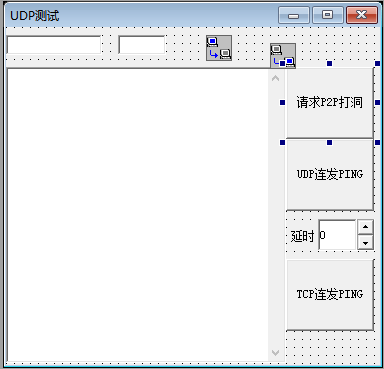Click inside the 延时 number field showing 0
Viewport: 384px width, 369px height.
337,235
